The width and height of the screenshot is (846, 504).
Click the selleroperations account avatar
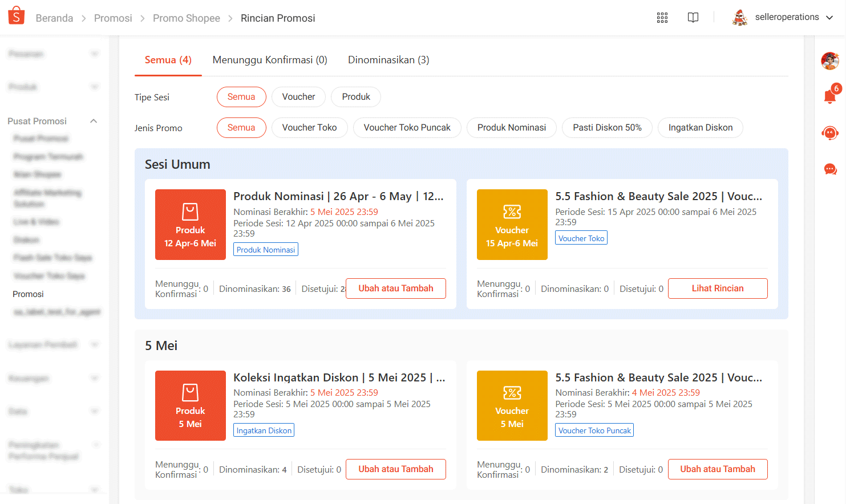coord(740,18)
